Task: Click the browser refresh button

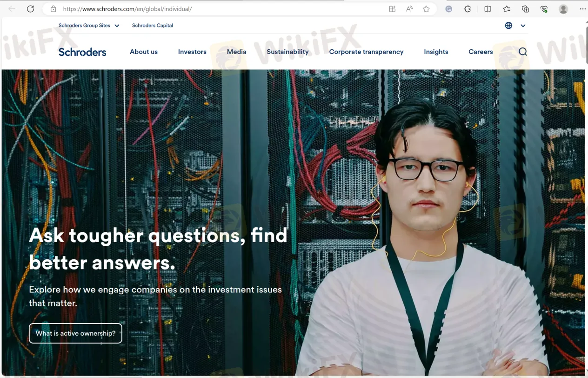Action: [x=31, y=9]
